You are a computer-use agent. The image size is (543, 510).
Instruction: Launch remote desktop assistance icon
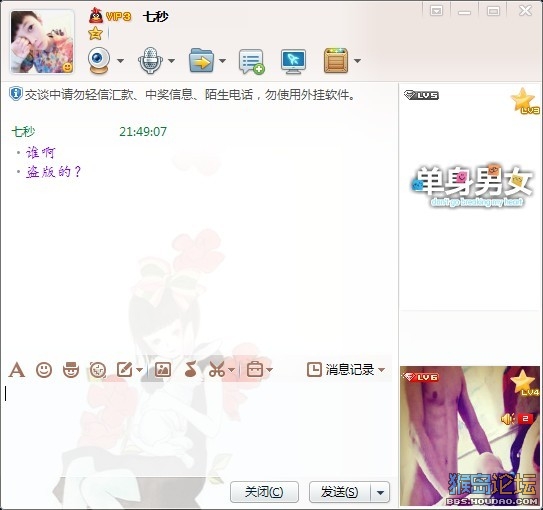coord(293,61)
